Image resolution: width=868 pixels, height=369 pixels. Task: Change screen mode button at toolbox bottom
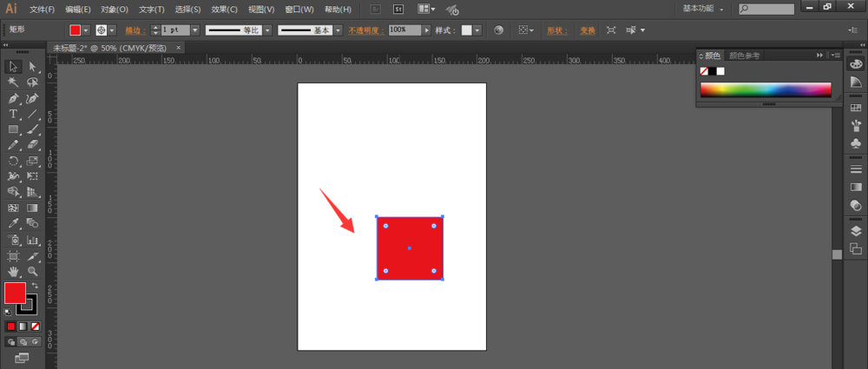click(x=22, y=358)
